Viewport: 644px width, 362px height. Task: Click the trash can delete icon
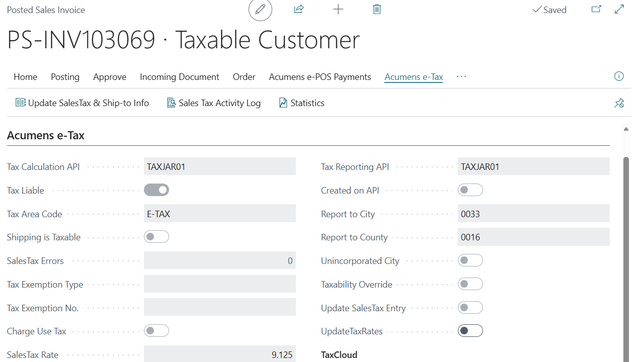[x=377, y=10]
